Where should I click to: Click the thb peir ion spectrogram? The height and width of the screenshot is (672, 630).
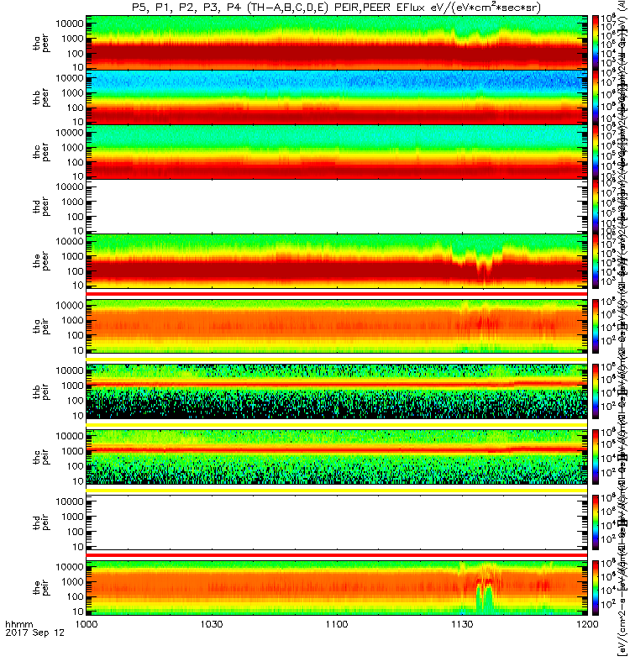337,391
